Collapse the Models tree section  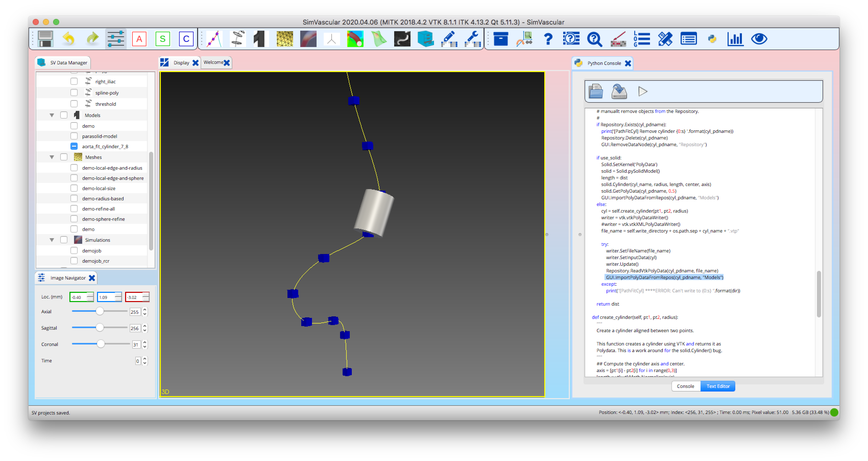point(52,115)
